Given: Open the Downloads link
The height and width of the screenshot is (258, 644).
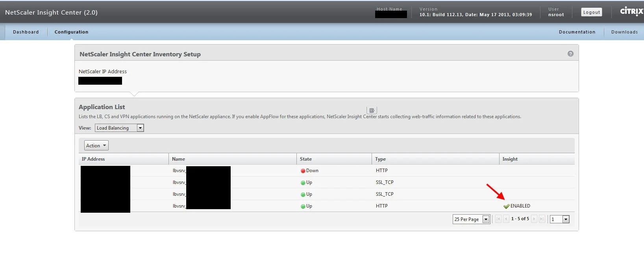Looking at the screenshot, I should coord(624,32).
